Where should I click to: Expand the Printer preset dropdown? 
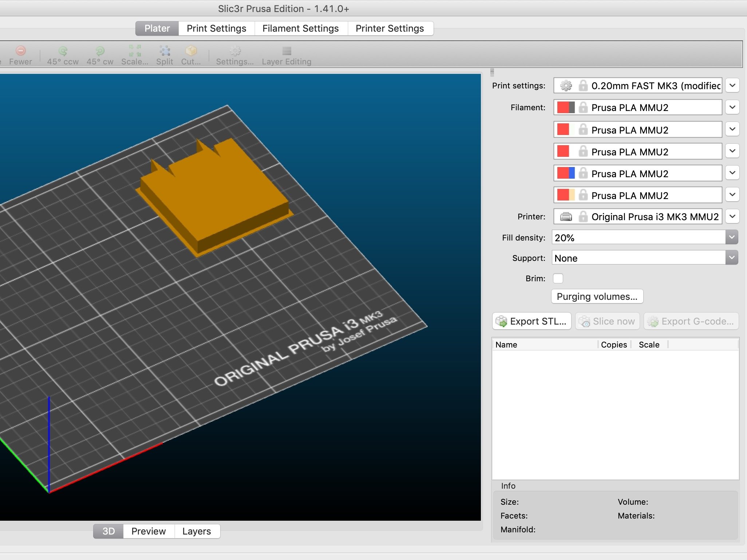click(732, 217)
